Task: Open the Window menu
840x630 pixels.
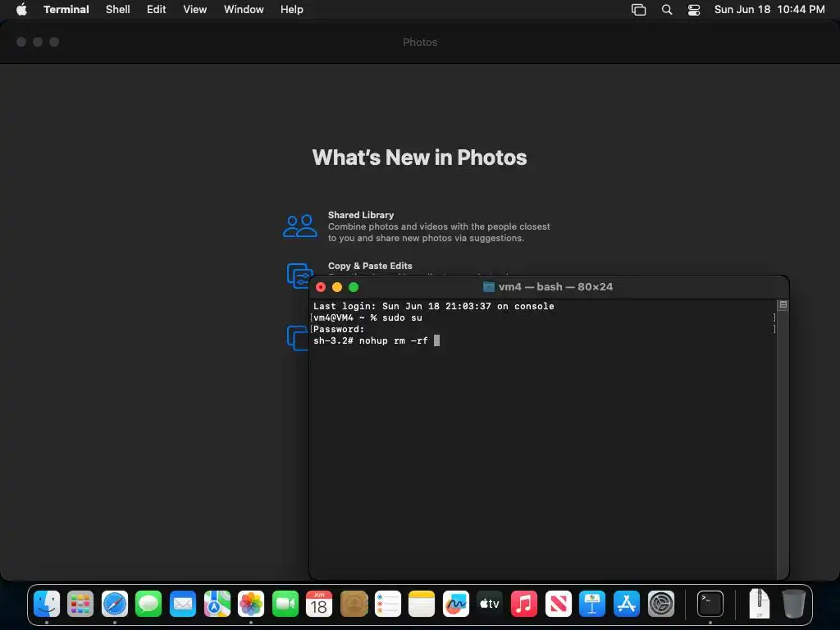Action: click(244, 9)
